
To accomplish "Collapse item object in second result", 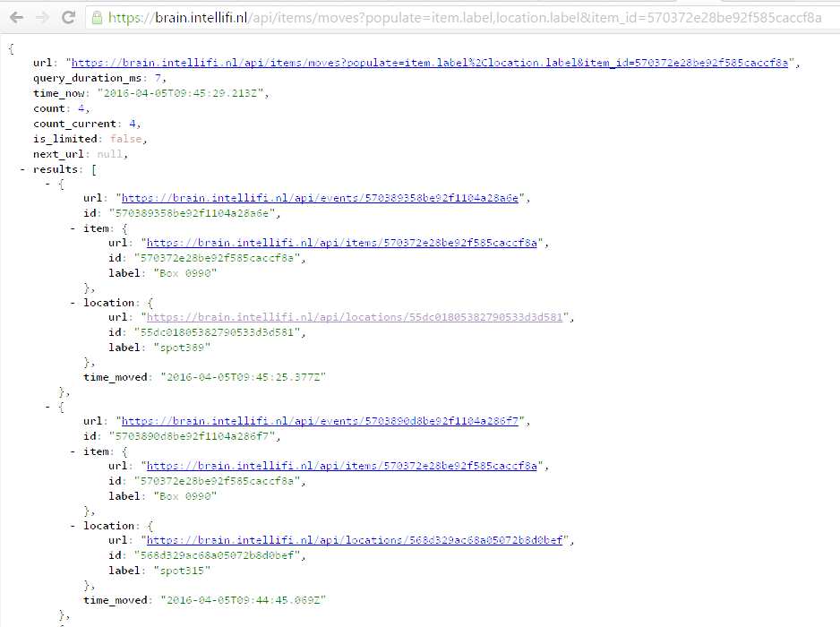I will 73,451.
